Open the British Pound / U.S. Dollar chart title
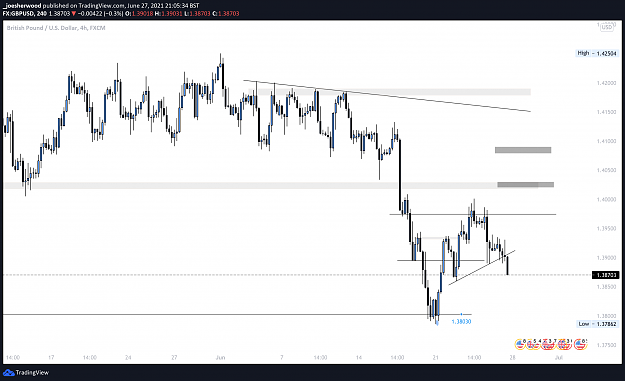 (x=56, y=28)
